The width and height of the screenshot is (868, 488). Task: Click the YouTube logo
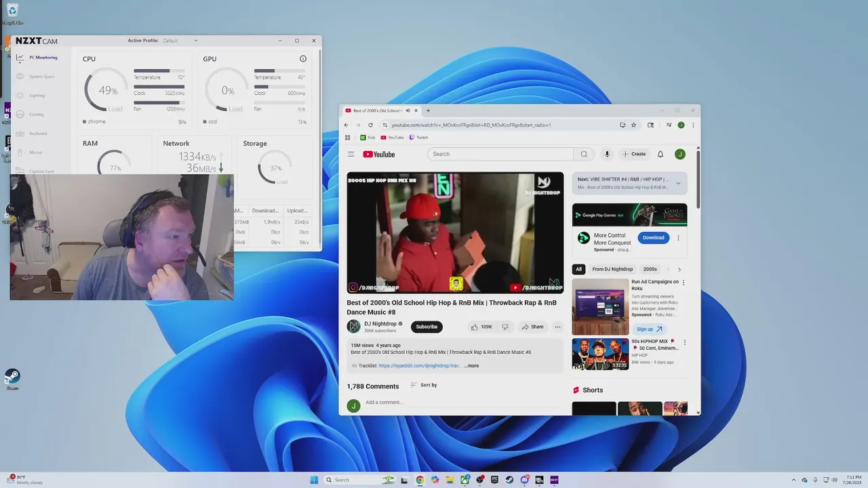tap(379, 155)
